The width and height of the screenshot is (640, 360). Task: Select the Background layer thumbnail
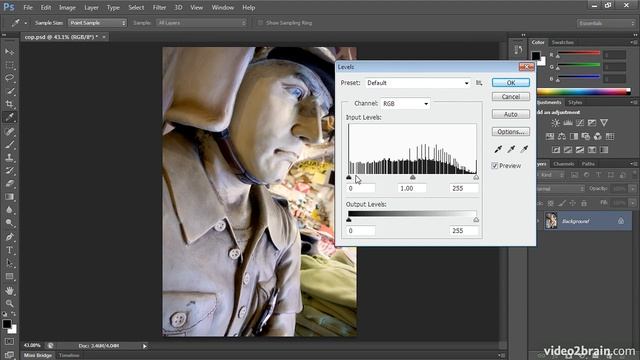[x=551, y=221]
